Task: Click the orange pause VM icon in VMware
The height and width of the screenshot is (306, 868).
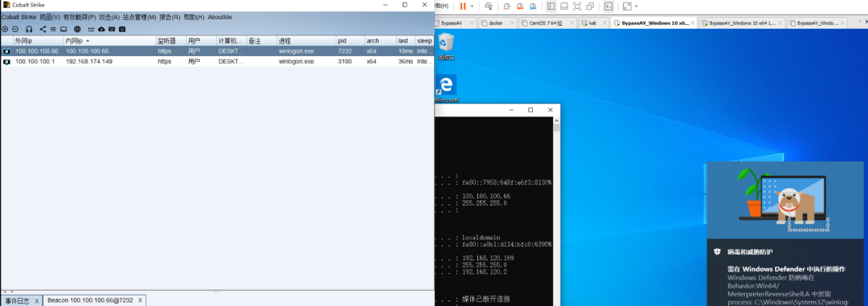Action: tap(463, 6)
